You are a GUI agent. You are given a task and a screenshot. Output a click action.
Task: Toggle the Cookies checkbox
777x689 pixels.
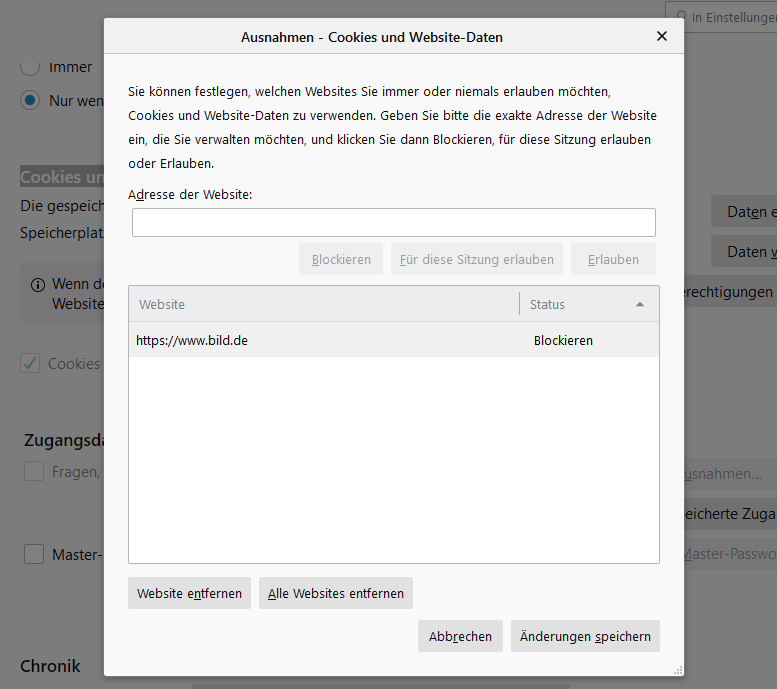tap(31, 363)
